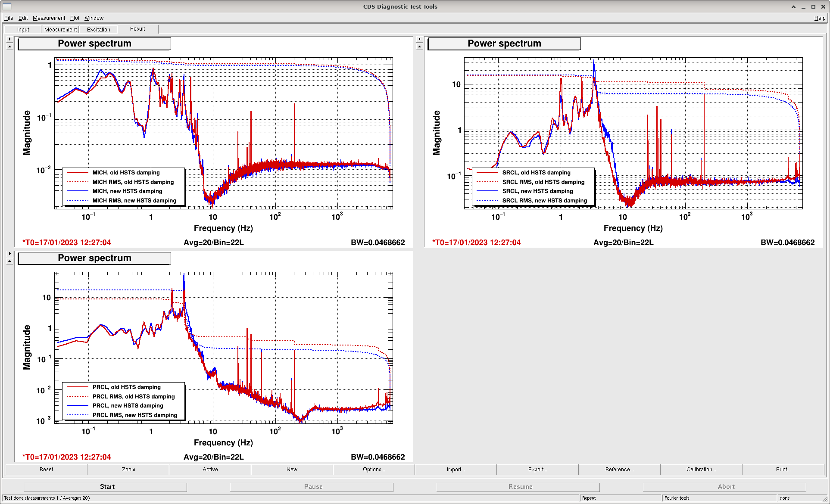The image size is (830, 504).
Task: Open the Reference... traces dialog
Action: (619, 470)
